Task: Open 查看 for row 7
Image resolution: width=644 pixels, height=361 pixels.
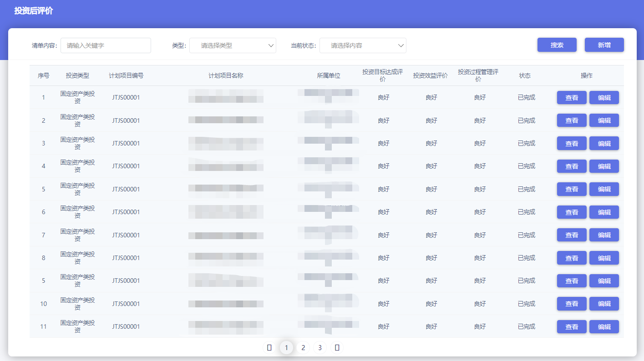Action: tap(572, 235)
